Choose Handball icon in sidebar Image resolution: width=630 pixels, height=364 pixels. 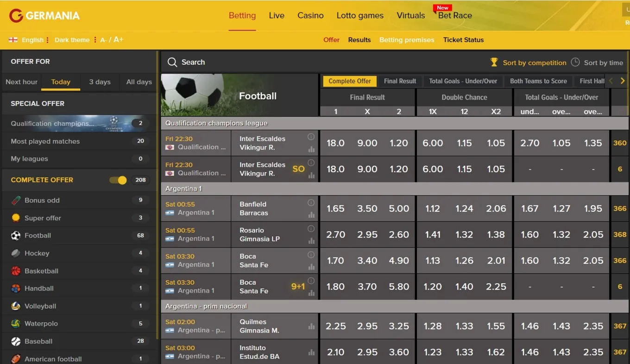click(16, 288)
